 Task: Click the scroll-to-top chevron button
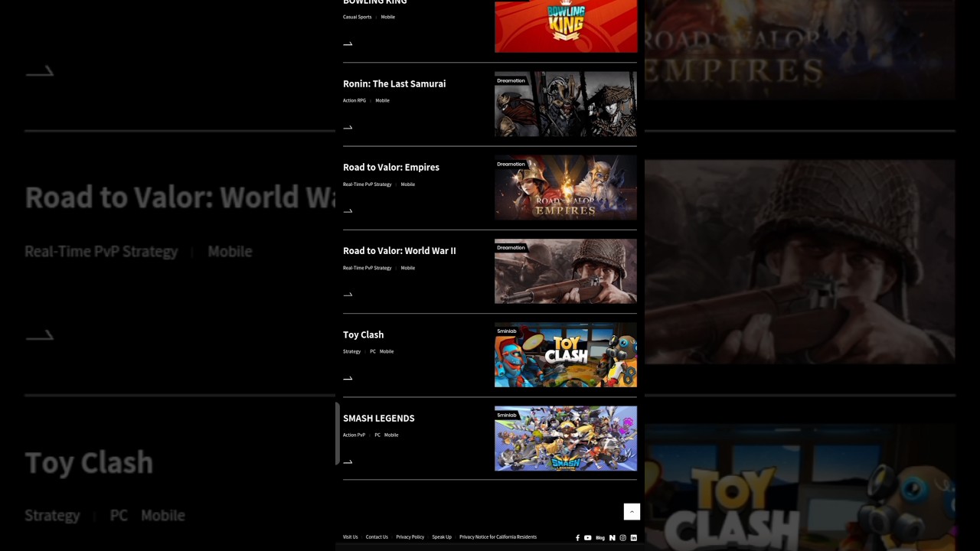click(632, 511)
